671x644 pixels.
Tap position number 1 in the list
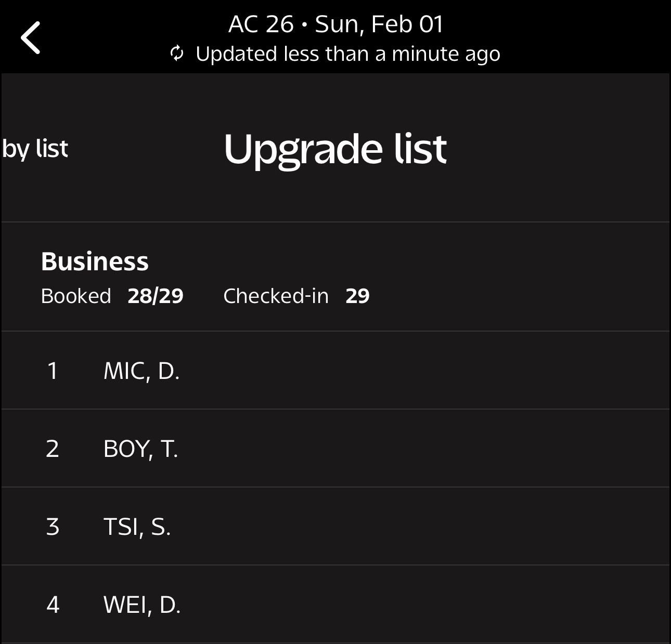pyautogui.click(x=53, y=371)
